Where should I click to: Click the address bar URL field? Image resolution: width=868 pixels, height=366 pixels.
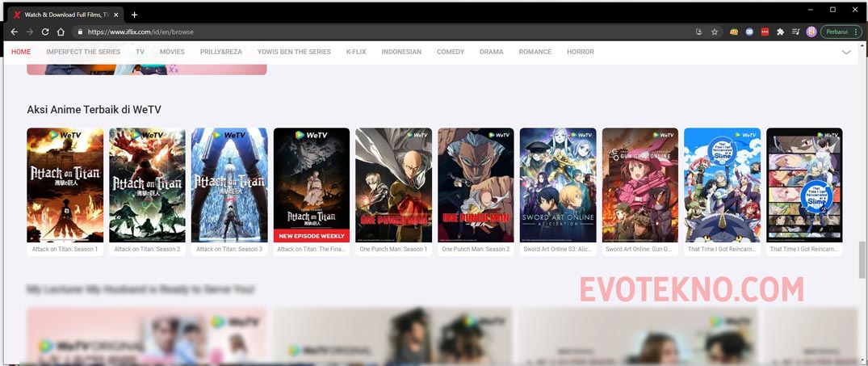click(x=388, y=32)
